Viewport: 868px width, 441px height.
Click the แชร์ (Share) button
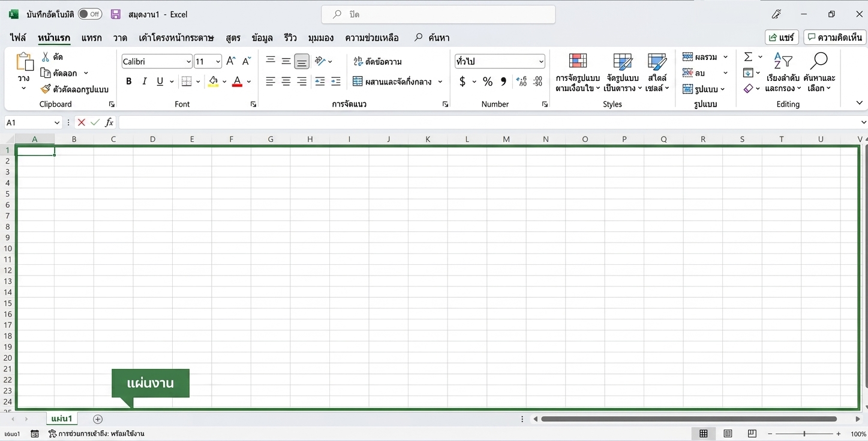point(782,37)
